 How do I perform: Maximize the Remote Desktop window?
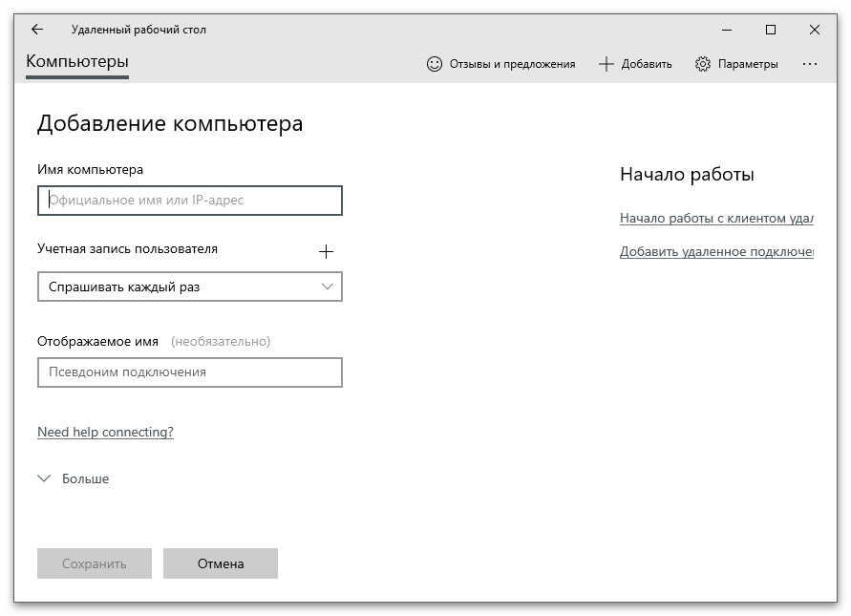[x=770, y=30]
